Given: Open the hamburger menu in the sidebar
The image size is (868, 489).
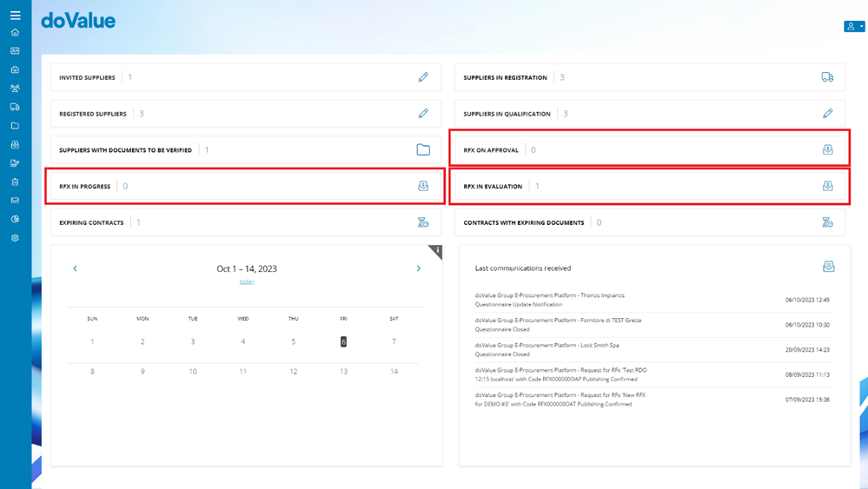Looking at the screenshot, I should 15,16.
